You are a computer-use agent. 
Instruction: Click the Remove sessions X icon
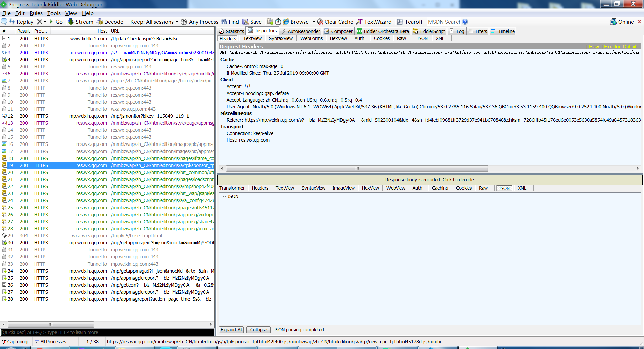pyautogui.click(x=39, y=22)
